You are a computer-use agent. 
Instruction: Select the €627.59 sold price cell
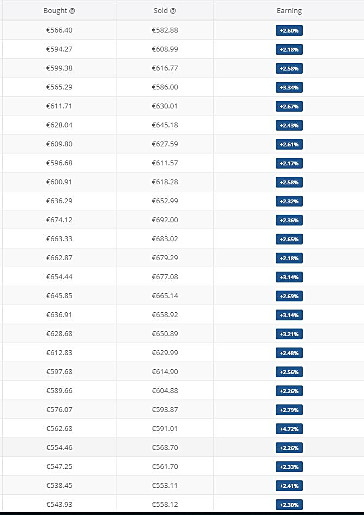click(x=165, y=144)
